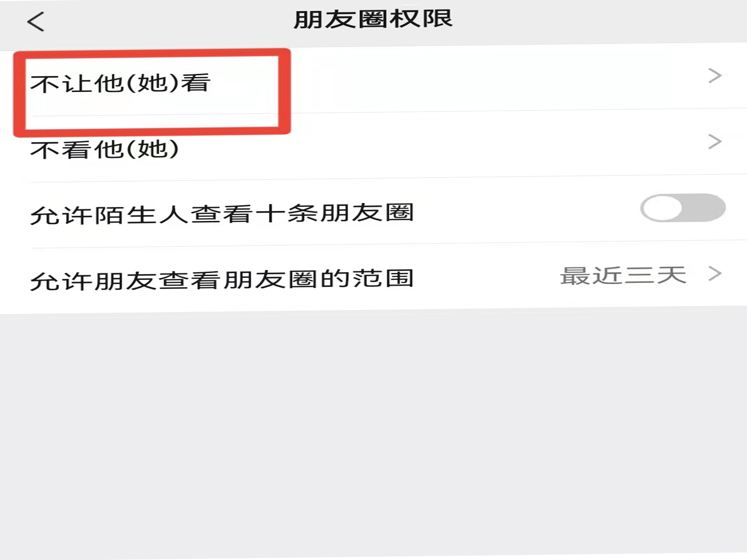Viewport: 747px width, 560px height.
Task: Tap the gray track of the stranger switch
Action: point(704,208)
